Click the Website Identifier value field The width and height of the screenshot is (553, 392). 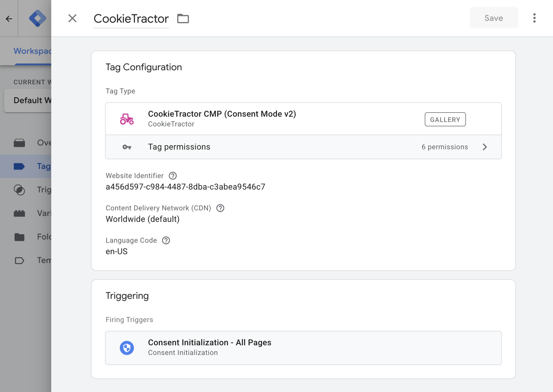click(185, 187)
